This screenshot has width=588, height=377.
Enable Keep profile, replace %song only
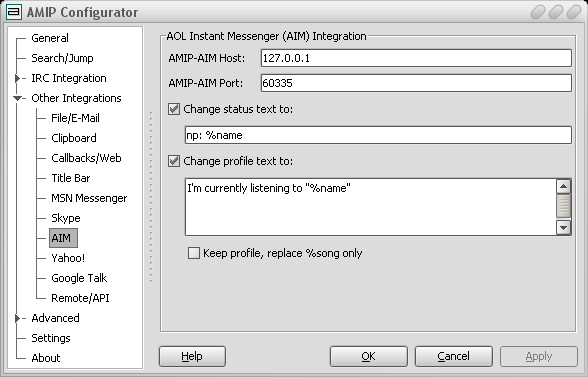[194, 253]
